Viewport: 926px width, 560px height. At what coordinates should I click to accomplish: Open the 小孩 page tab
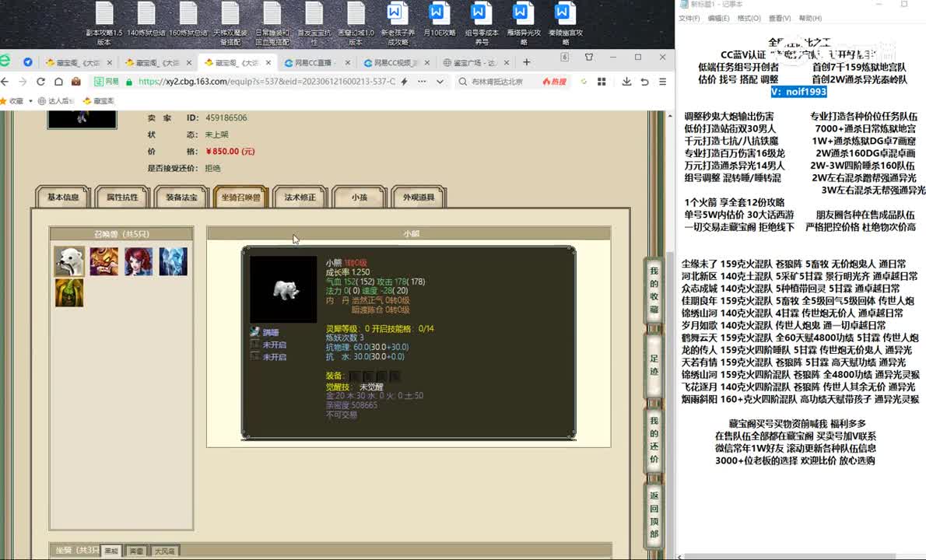(x=360, y=197)
